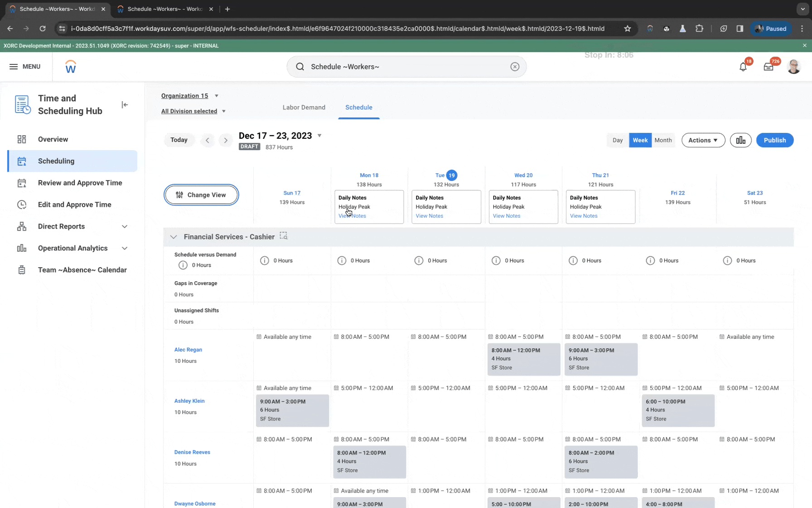Click the Sun 17 column 0 Hours info icon
Screen dimensions: 812x508
[x=265, y=261]
